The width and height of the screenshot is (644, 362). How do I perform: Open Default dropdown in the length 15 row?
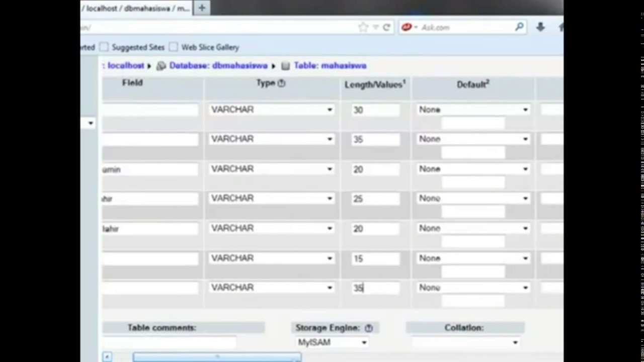click(x=473, y=258)
